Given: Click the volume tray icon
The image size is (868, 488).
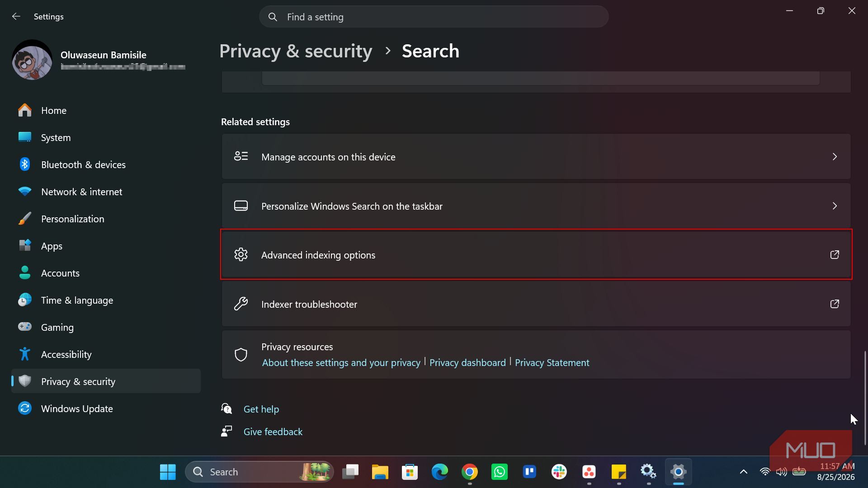Looking at the screenshot, I should coord(782,472).
